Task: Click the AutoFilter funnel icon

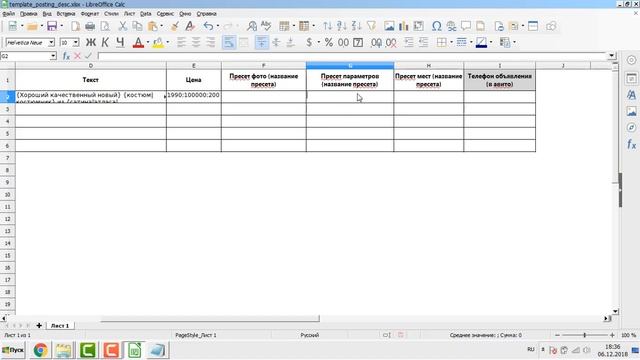Action: point(371,26)
